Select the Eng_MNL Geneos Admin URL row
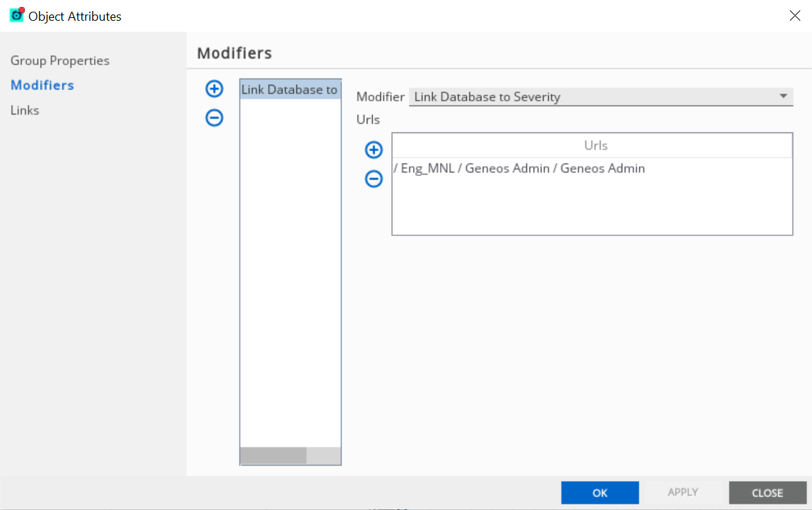This screenshot has height=510, width=812. pos(519,168)
